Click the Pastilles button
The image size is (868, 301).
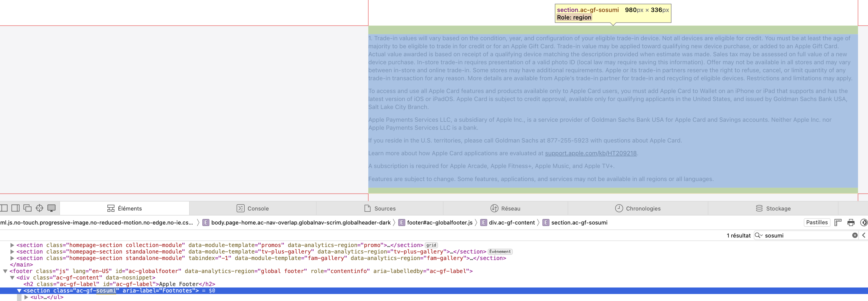tap(817, 222)
